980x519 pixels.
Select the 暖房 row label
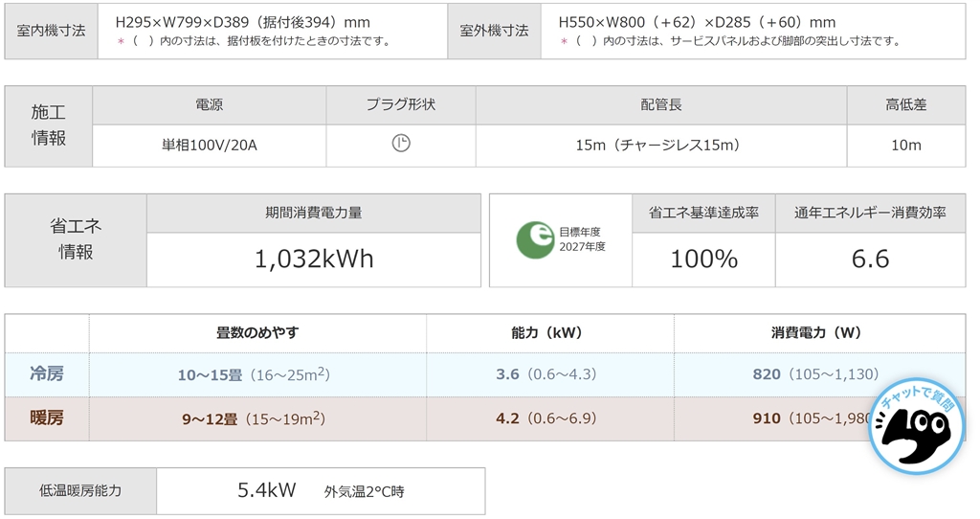point(47,418)
